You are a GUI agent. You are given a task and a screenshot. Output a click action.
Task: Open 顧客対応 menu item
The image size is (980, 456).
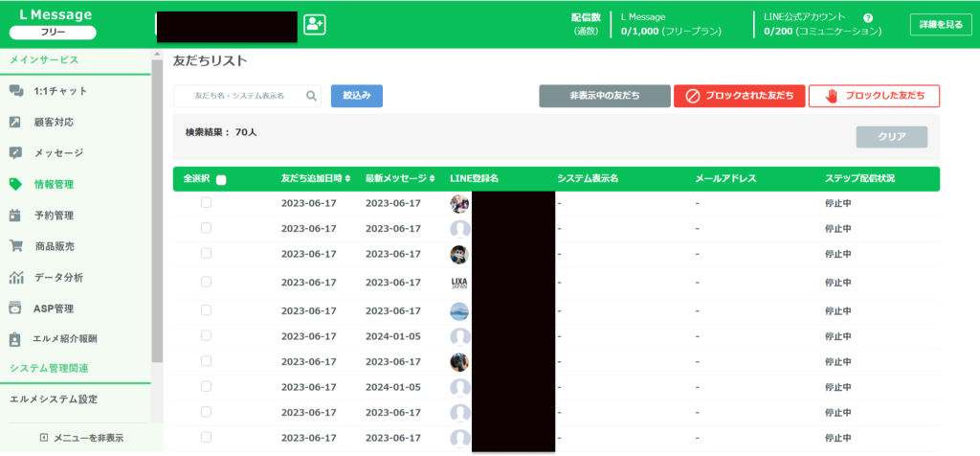54,123
